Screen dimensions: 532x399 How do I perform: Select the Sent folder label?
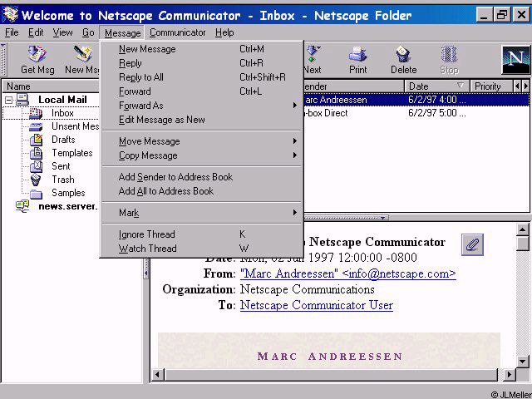61,166
